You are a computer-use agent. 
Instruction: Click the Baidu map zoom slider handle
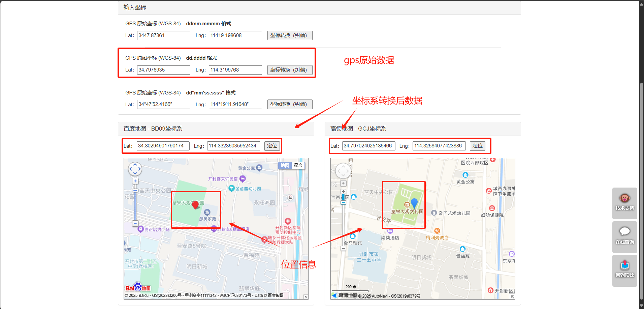coord(135,190)
